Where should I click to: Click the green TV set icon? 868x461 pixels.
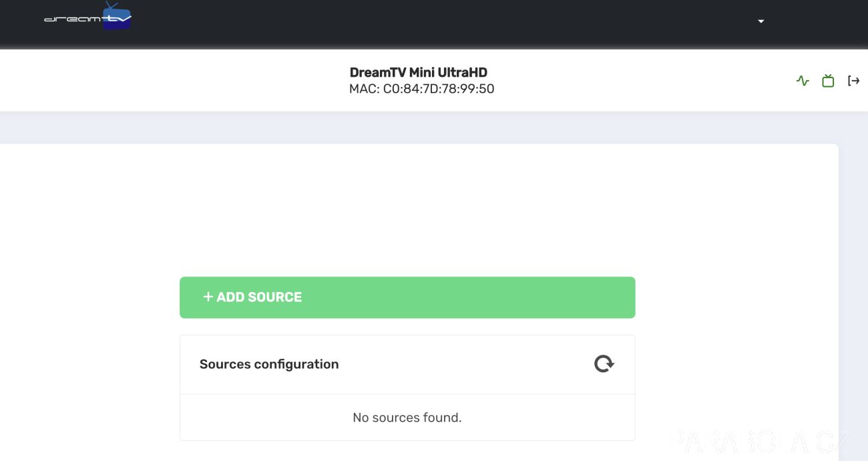(x=828, y=81)
